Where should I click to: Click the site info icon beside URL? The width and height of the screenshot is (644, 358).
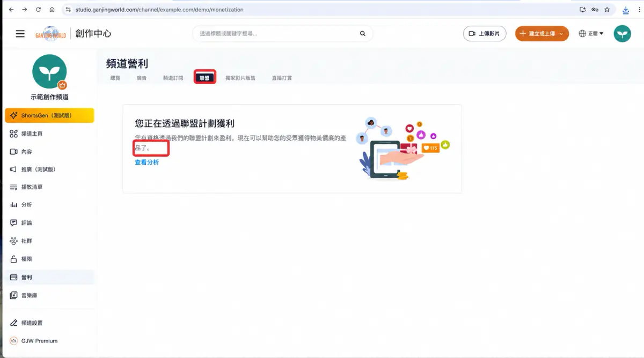[68, 10]
